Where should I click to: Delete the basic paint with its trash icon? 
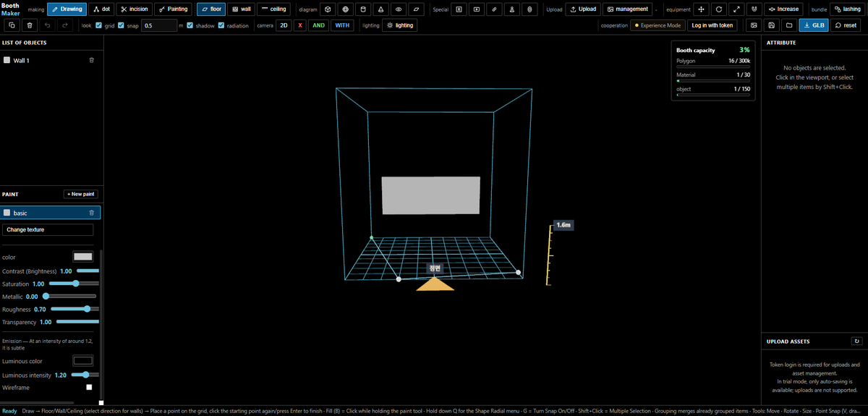(91, 213)
